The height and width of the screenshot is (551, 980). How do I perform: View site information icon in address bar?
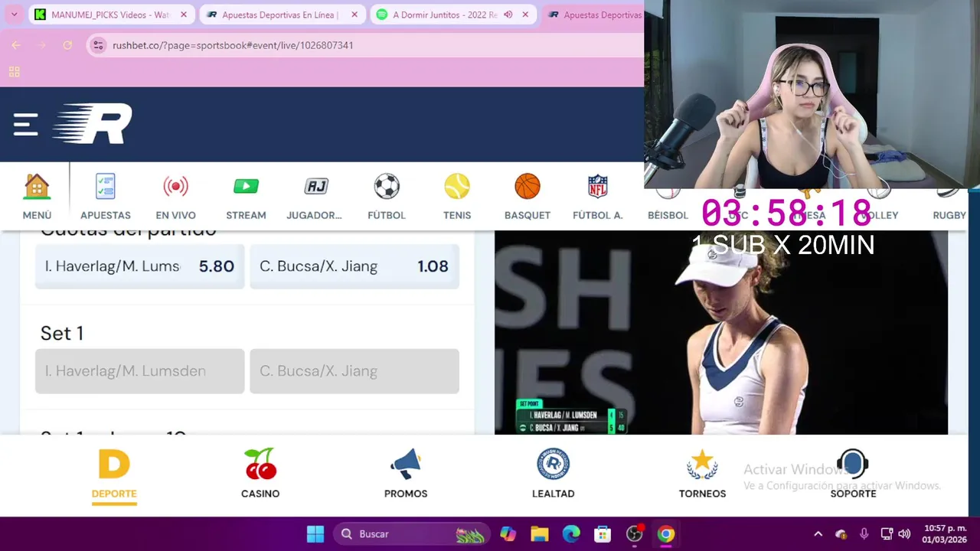[98, 45]
